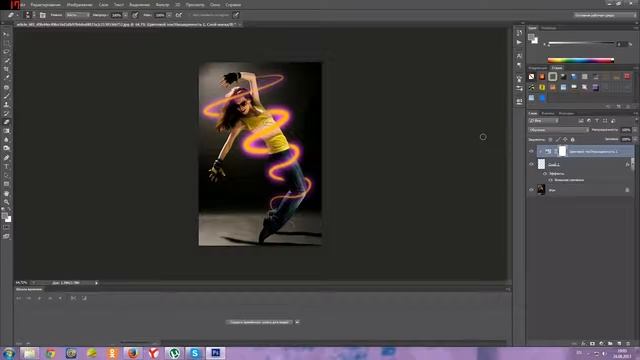
Task: Open the layer Opacity slider arrow
Action: coord(635,130)
